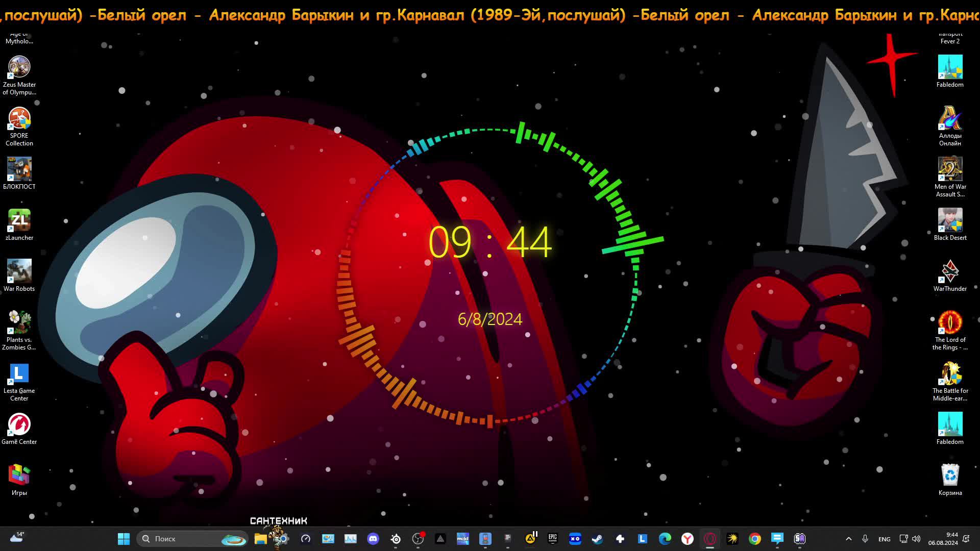Open the Zeus Master of Olympus shortcut
The width and height of the screenshot is (980, 551).
click(x=19, y=67)
